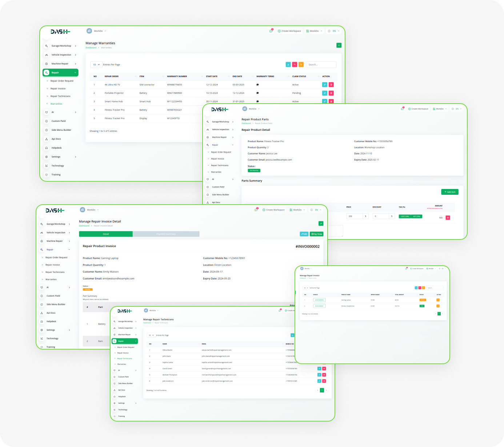Click next page arrow in Repair Technicians pagination

327,390
